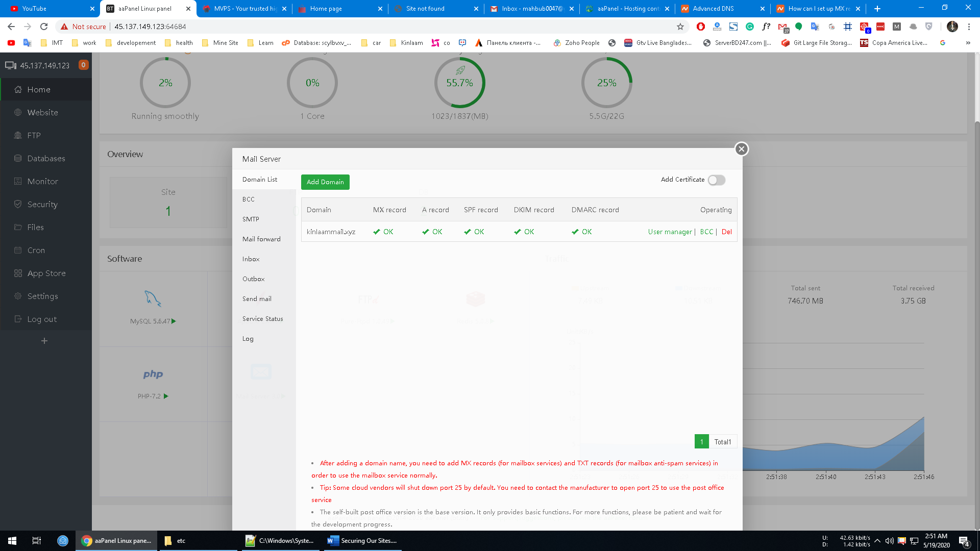Show hidden system tray icons
This screenshot has width=980, height=551.
877,541
